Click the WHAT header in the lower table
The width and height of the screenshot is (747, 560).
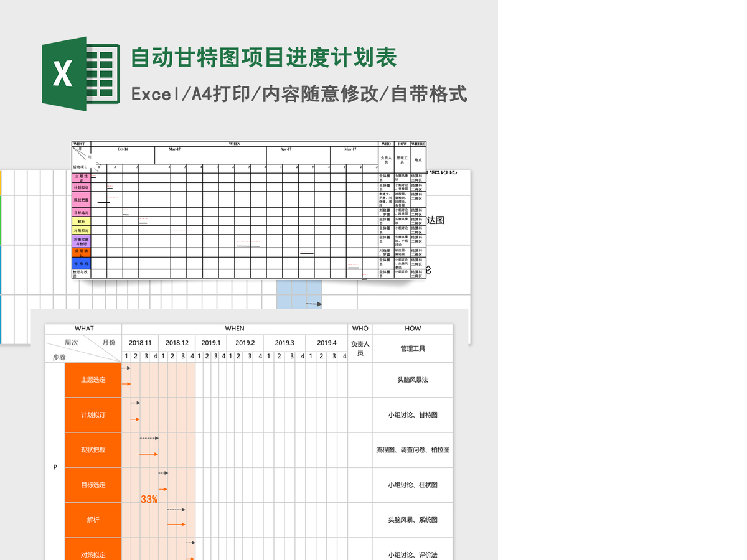pos(84,329)
